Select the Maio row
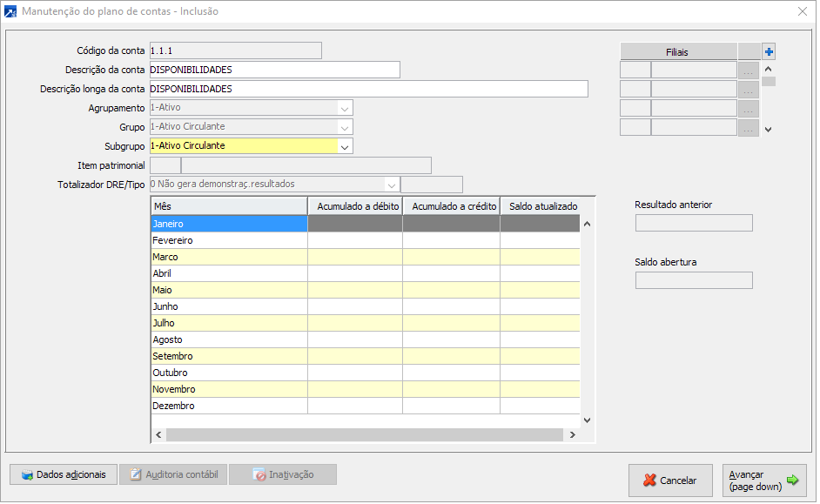The height and width of the screenshot is (504, 820). coord(366,290)
